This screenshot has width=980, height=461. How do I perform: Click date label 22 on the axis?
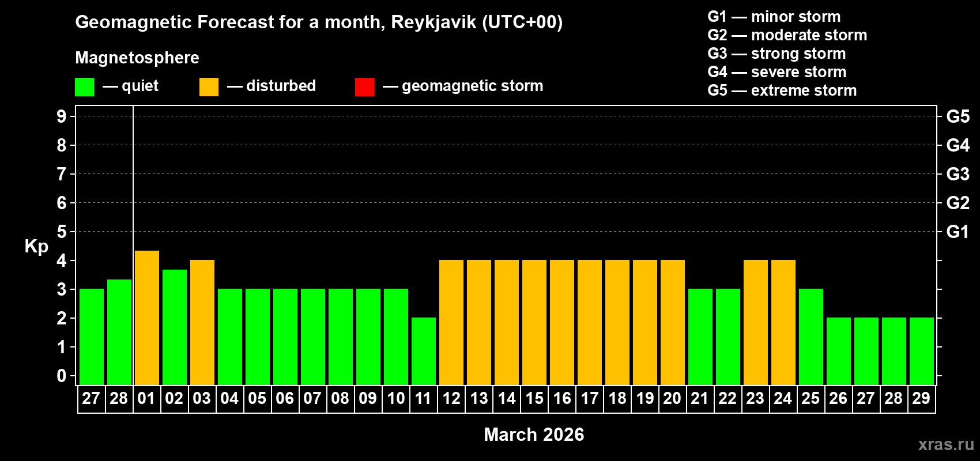click(728, 399)
